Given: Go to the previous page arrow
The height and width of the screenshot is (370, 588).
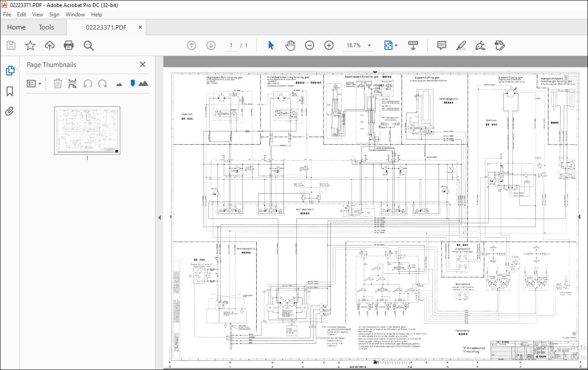Looking at the screenshot, I should [191, 45].
